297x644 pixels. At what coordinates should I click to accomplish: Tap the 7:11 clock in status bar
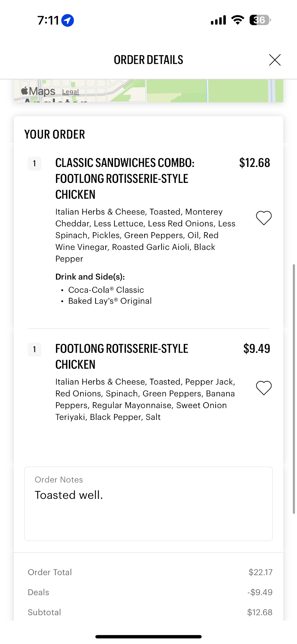coord(48,21)
